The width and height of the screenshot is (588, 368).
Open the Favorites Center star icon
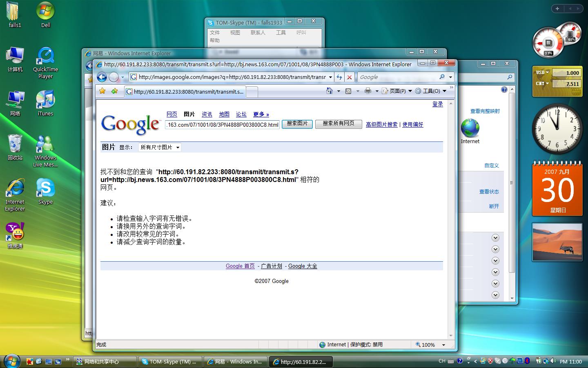(x=102, y=91)
